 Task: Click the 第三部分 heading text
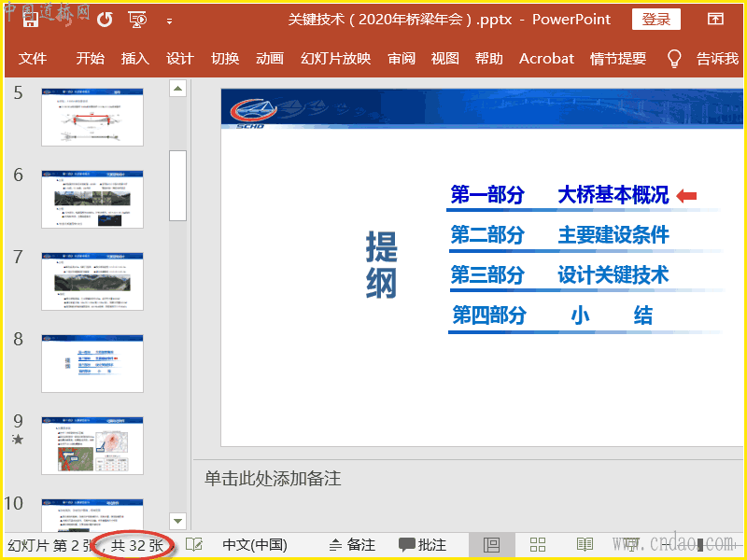click(487, 274)
